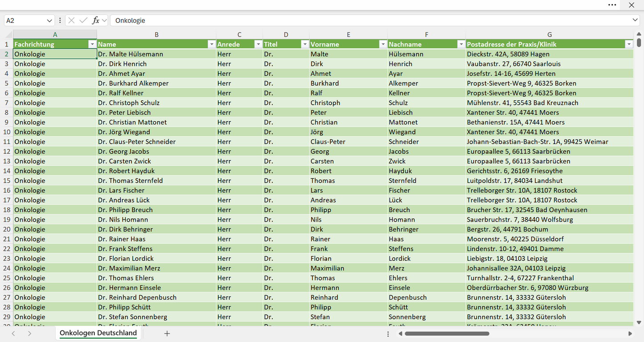Expand the formula bar chevron
Screen dimensions: 644x342
click(x=635, y=21)
